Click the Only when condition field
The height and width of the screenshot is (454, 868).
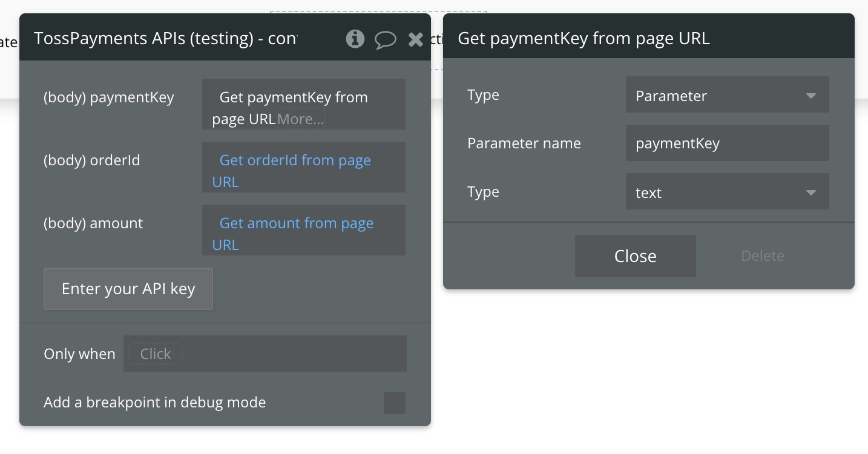(291, 354)
